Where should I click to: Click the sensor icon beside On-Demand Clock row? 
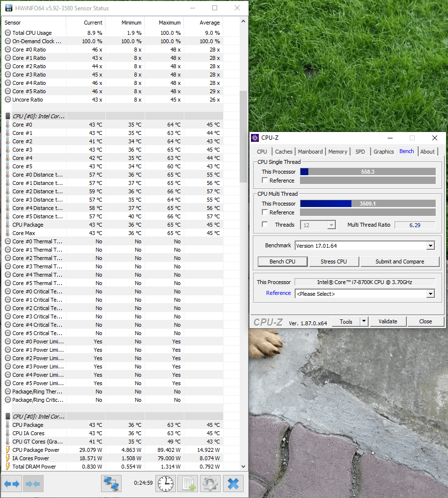click(x=8, y=41)
